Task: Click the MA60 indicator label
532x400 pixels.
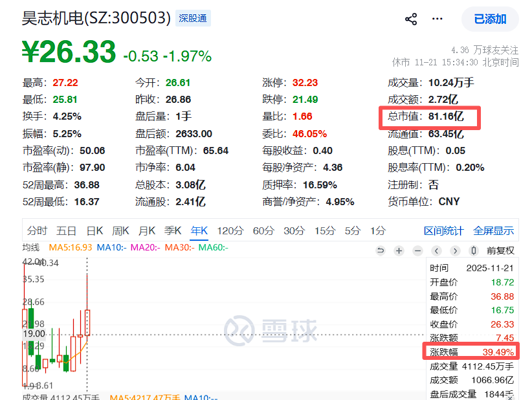Action: 214,248
